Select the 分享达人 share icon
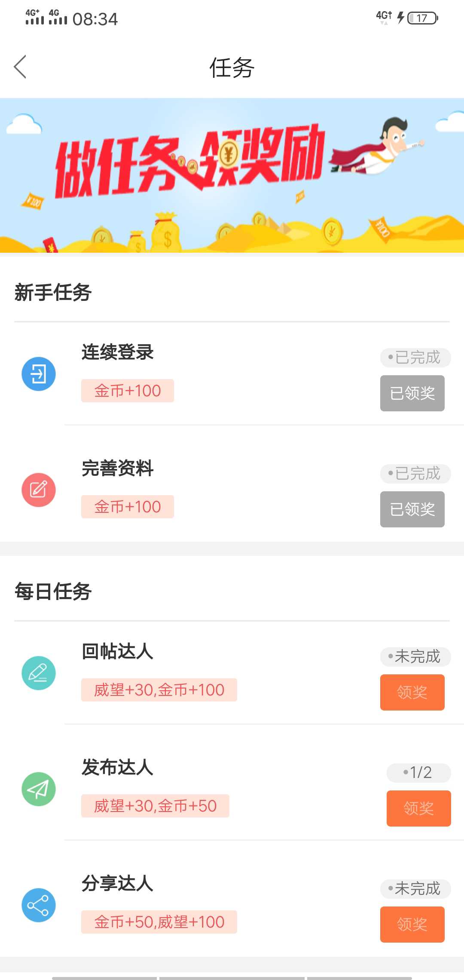This screenshot has height=980, width=464. 39,905
